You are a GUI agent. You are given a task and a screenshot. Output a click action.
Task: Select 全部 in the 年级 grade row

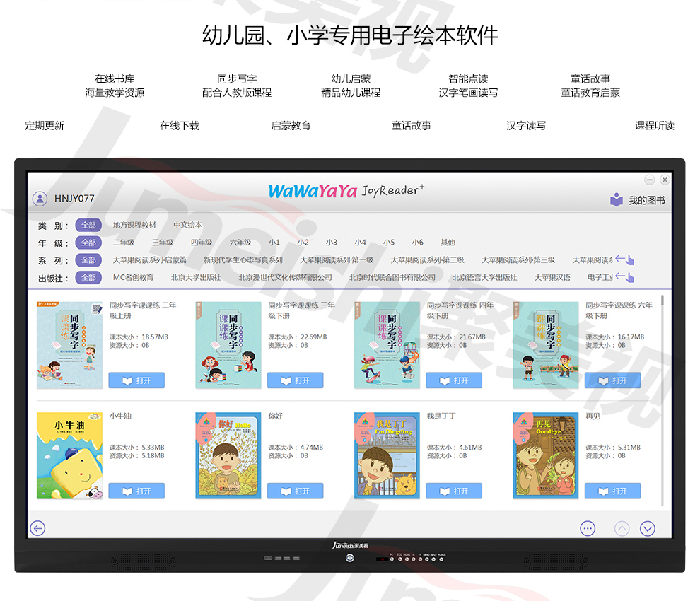pyautogui.click(x=88, y=243)
